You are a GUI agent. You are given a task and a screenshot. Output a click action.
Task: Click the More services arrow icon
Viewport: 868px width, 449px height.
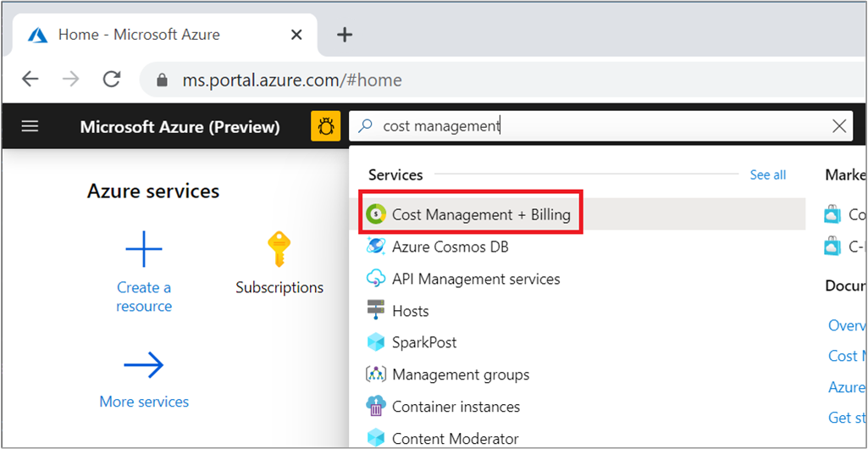(x=144, y=365)
